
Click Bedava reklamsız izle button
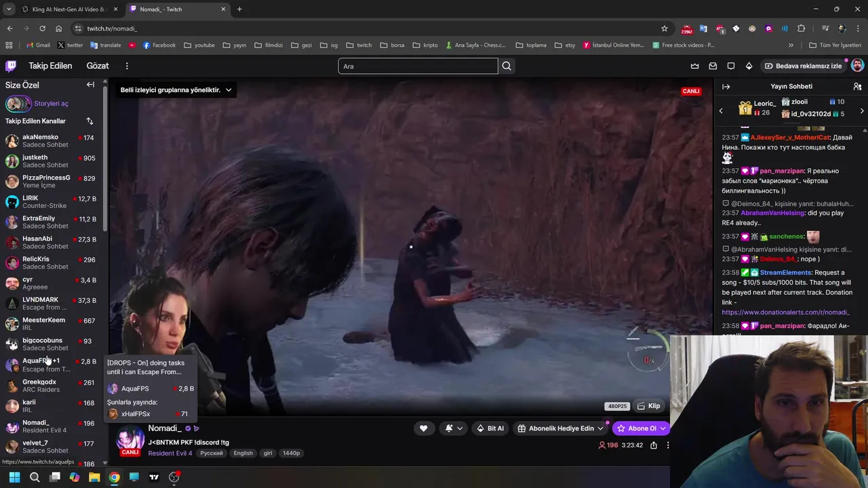(x=803, y=66)
